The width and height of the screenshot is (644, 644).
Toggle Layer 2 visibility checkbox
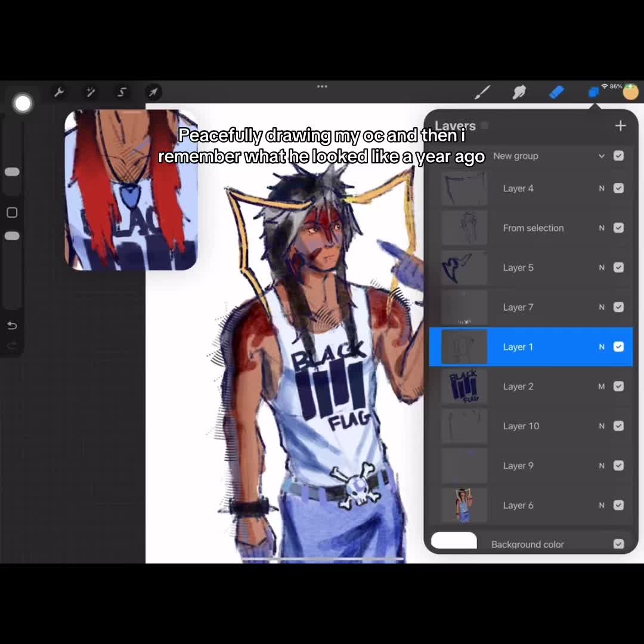click(x=618, y=386)
